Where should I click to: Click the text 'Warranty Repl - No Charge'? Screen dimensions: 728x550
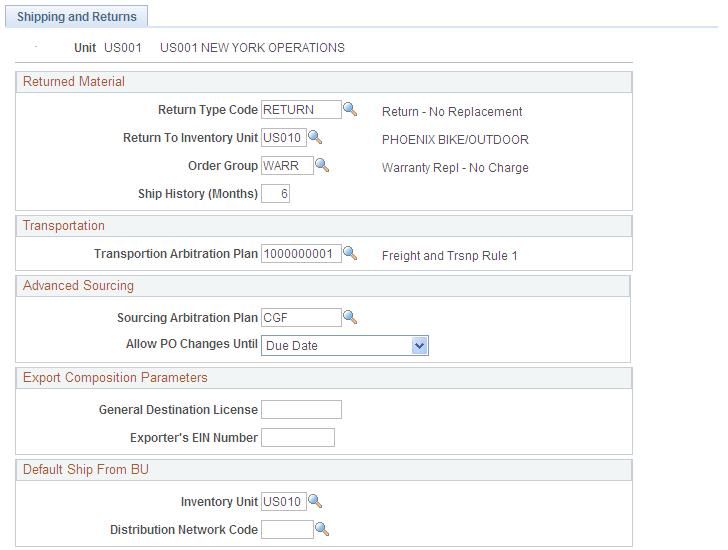[x=455, y=168]
